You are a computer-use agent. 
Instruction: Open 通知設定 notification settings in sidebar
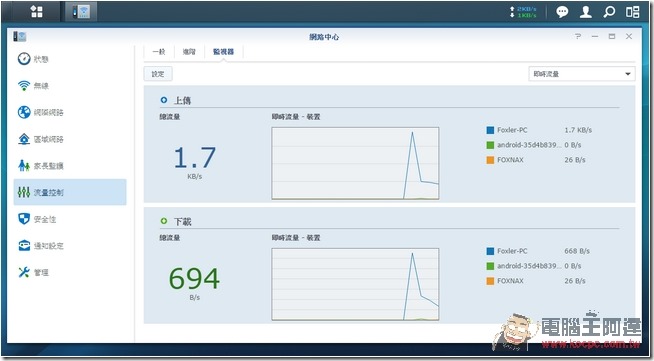[70, 246]
